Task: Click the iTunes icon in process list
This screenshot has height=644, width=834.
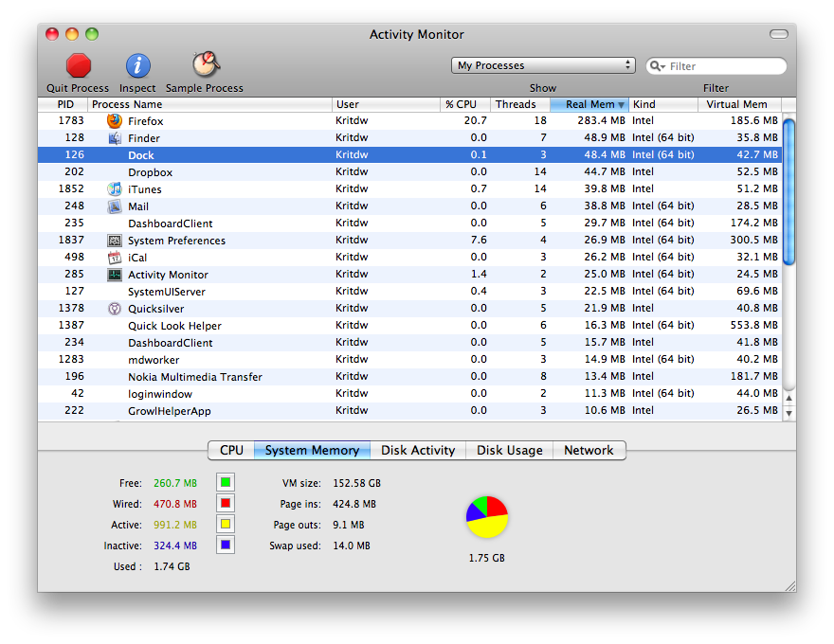Action: [x=115, y=189]
